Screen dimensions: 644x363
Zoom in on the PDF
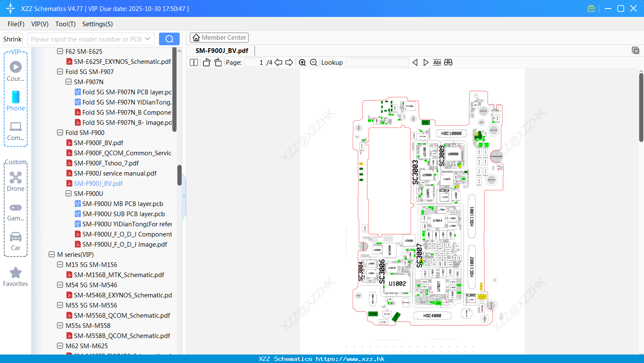tap(302, 62)
